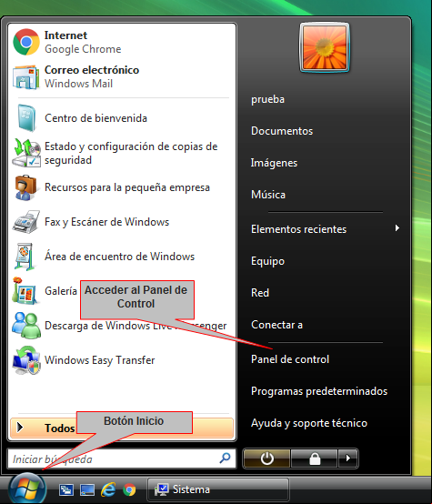Open Recursos para la pequeña empresa icon

[x=25, y=187]
